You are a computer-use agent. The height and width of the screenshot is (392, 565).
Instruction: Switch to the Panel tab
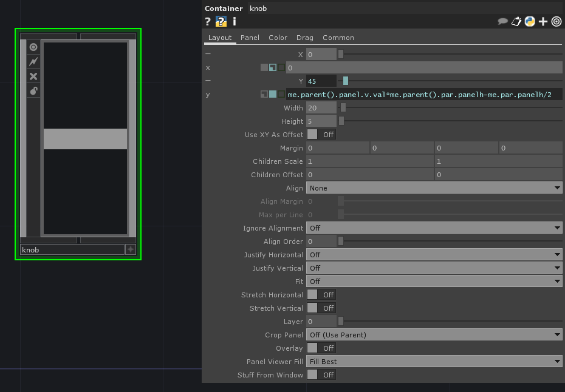pyautogui.click(x=250, y=38)
